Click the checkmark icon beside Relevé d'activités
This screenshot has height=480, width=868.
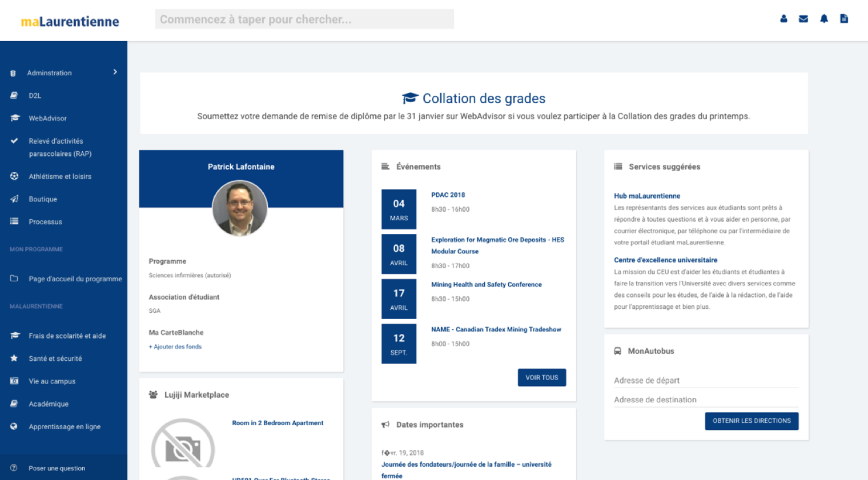tap(14, 140)
